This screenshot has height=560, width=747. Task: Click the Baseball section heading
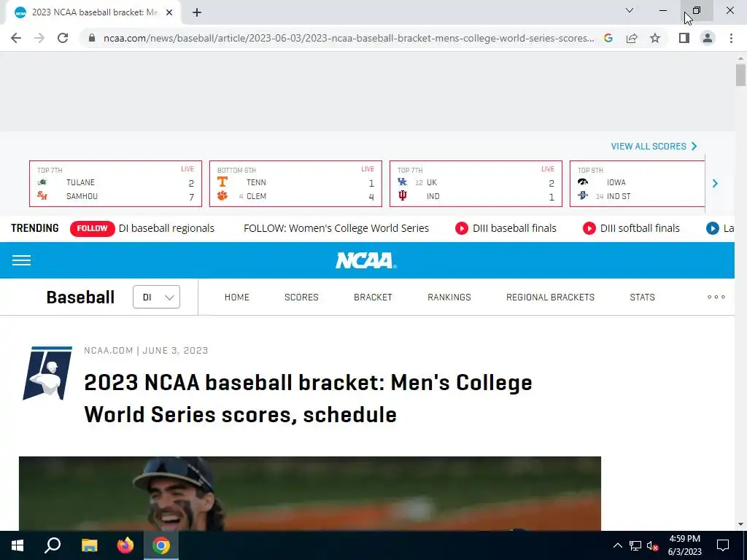pos(80,297)
